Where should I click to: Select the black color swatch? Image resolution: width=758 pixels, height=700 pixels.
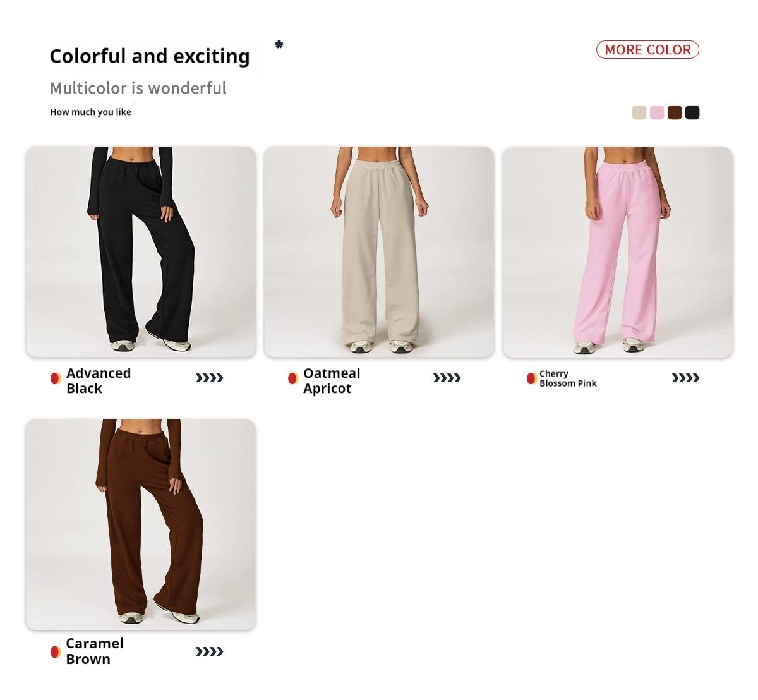(x=692, y=112)
